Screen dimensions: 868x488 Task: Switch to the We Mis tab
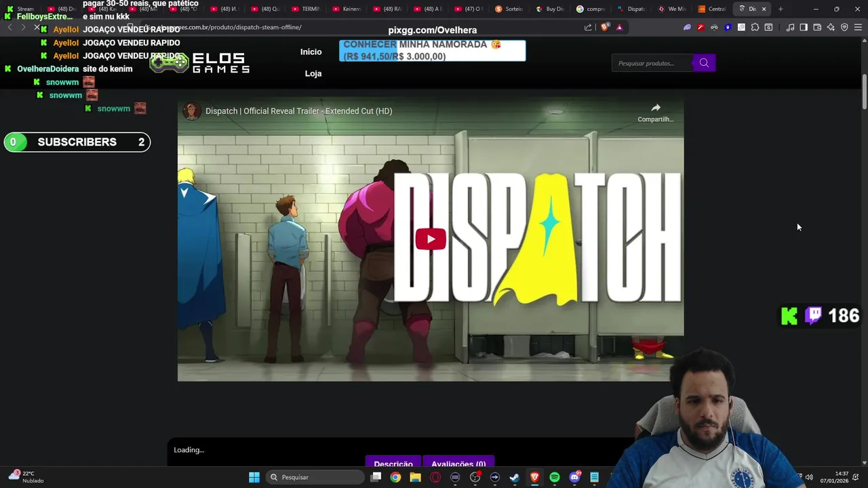(x=672, y=9)
